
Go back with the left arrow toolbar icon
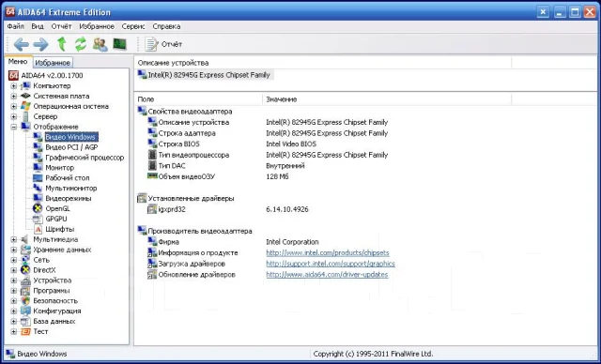21,44
